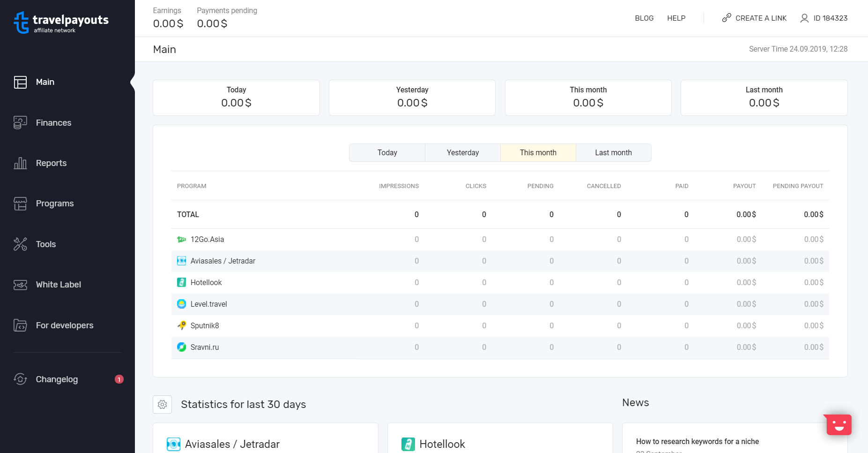Click the TOTAL row label
The image size is (868, 453).
tap(188, 215)
